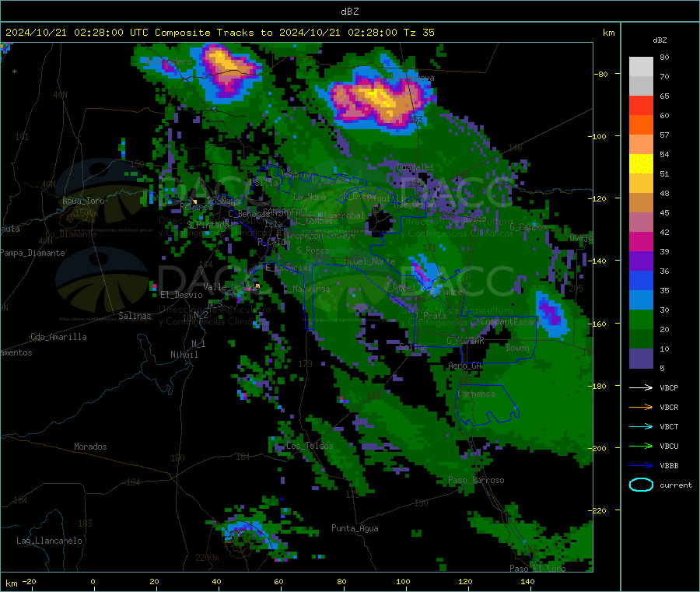Click the 'Carmensa' place label
Viewport: 700px width, 592px height.
pos(476,394)
